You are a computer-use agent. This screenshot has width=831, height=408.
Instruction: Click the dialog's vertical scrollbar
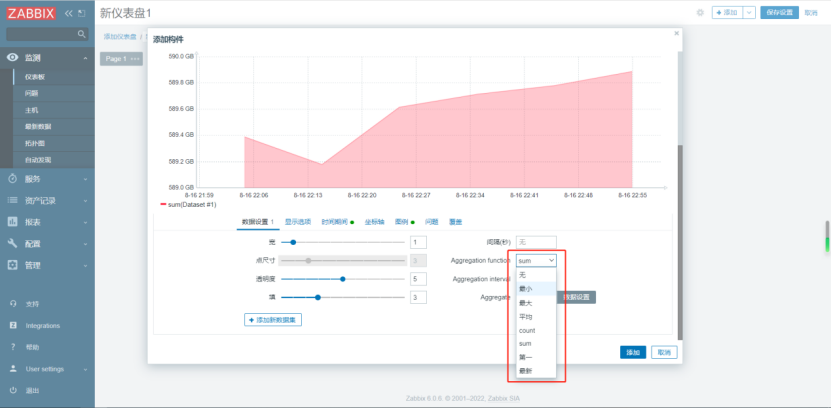point(680,243)
